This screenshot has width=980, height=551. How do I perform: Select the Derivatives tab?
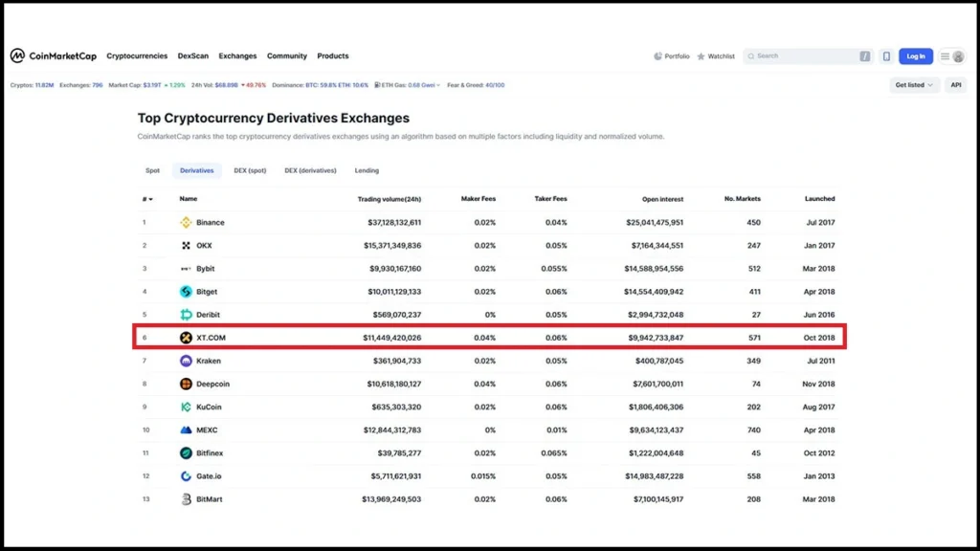[197, 170]
